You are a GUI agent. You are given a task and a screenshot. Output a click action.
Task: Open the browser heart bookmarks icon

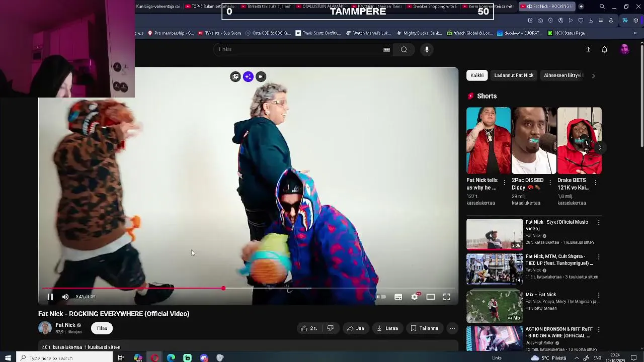[x=581, y=21]
